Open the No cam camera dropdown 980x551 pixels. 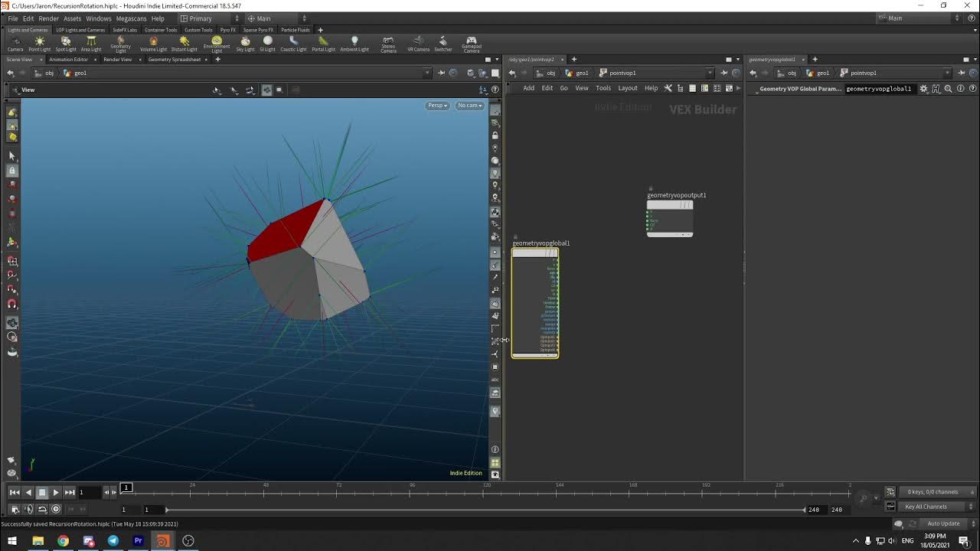[x=469, y=105]
